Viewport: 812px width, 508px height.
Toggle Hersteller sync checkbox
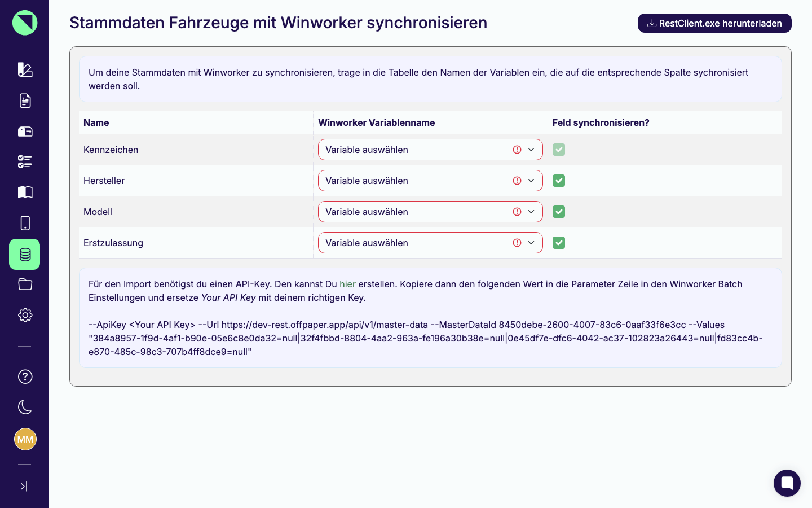(559, 181)
